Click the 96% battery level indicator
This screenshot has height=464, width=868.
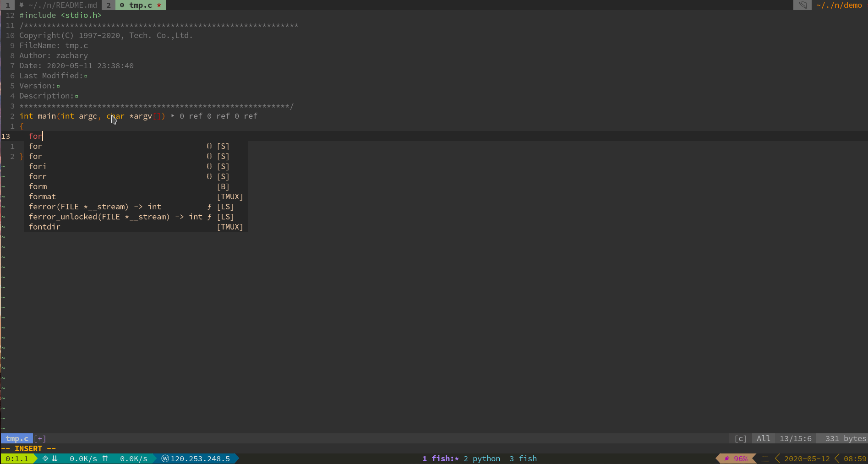741,459
